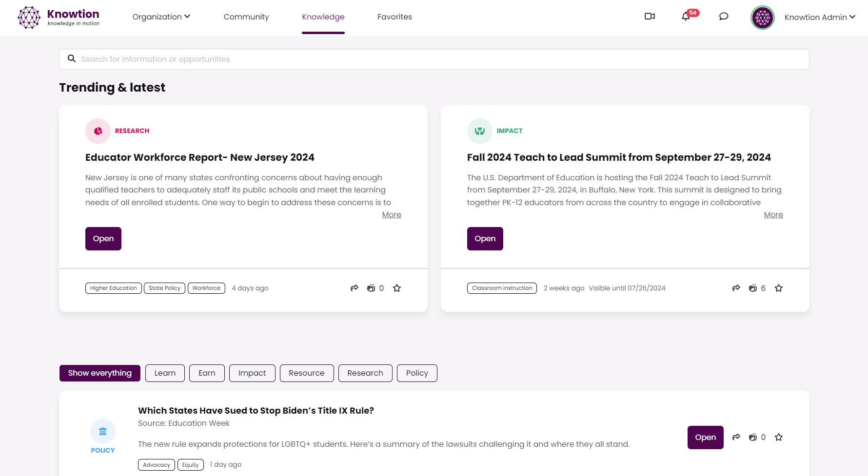Toggle favorite star on Title IX Rule item
Viewport: 868px width, 476px height.
pos(779,437)
